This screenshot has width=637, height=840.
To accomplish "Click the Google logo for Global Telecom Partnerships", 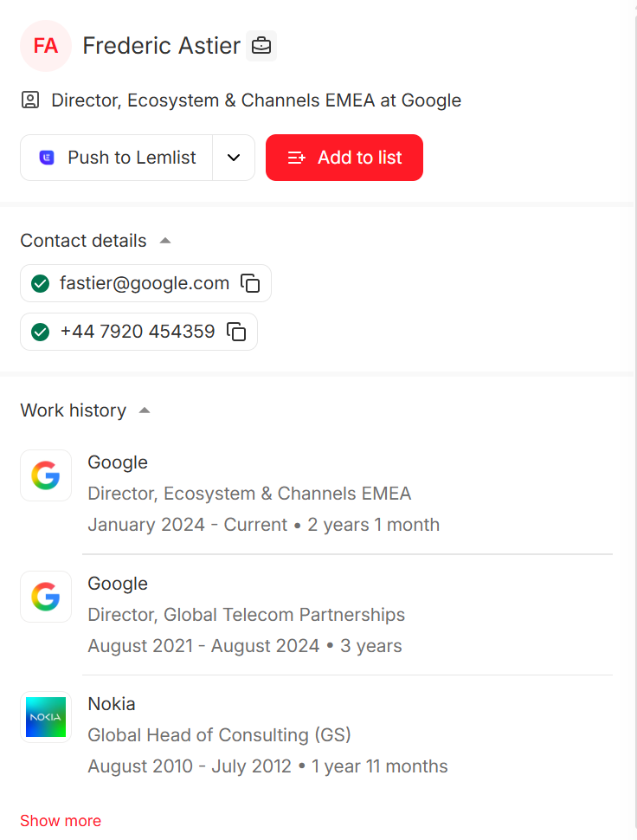I will 46,597.
